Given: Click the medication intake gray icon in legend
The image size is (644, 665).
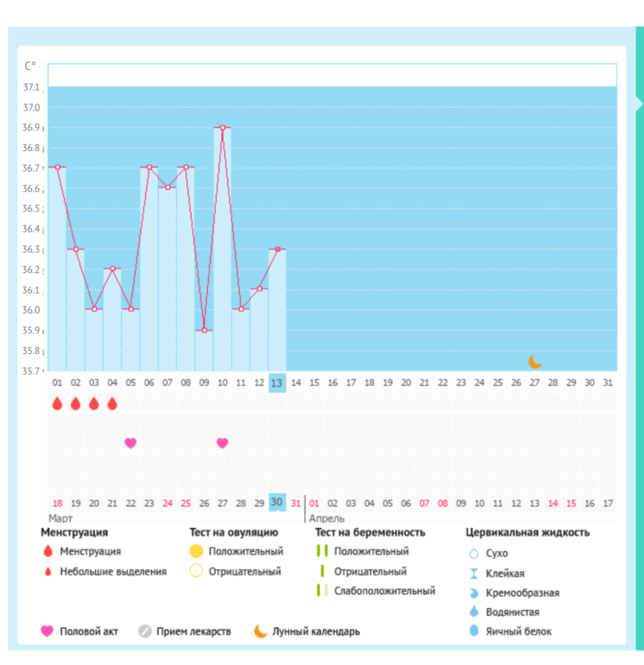Looking at the screenshot, I should [145, 631].
